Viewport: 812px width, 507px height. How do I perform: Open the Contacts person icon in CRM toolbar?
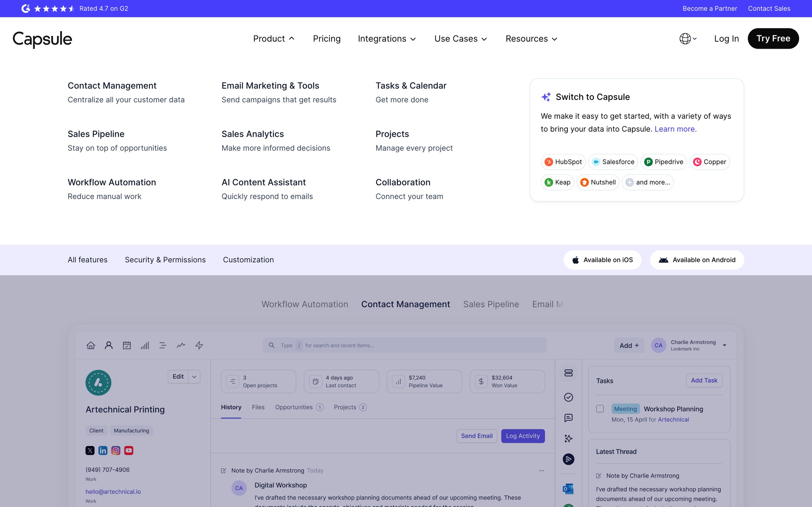pyautogui.click(x=109, y=345)
